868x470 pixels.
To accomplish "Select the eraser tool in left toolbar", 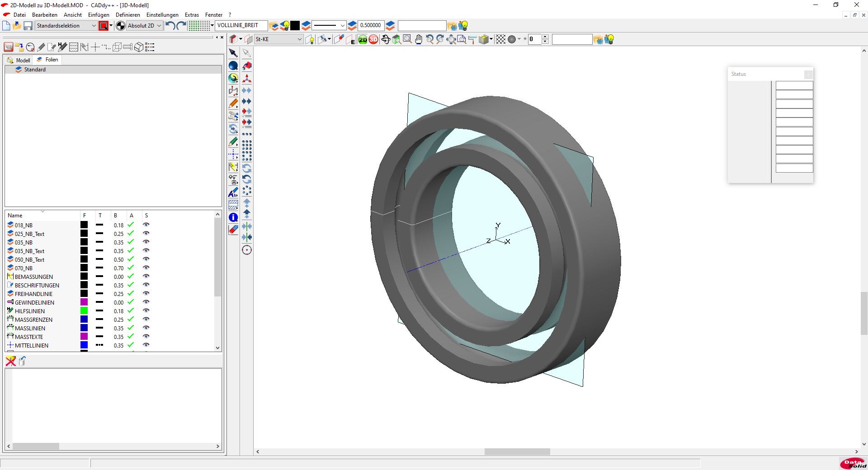I will pos(233,230).
